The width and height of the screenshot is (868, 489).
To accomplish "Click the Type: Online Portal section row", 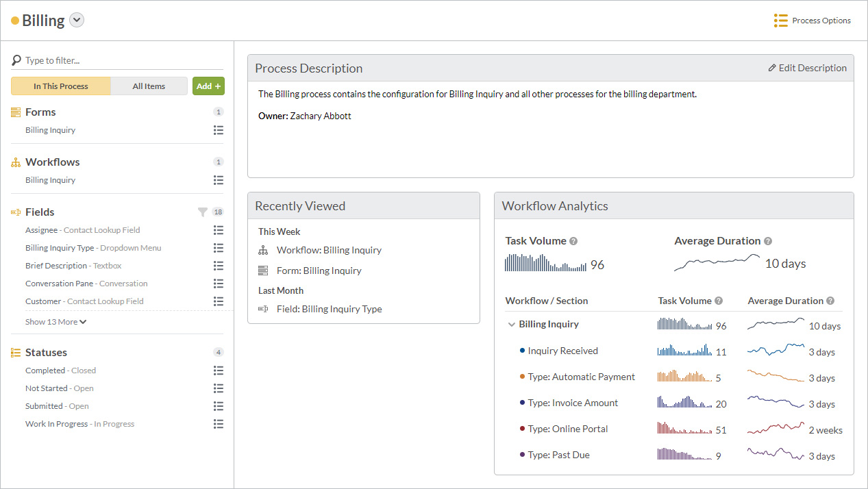I will coord(568,429).
